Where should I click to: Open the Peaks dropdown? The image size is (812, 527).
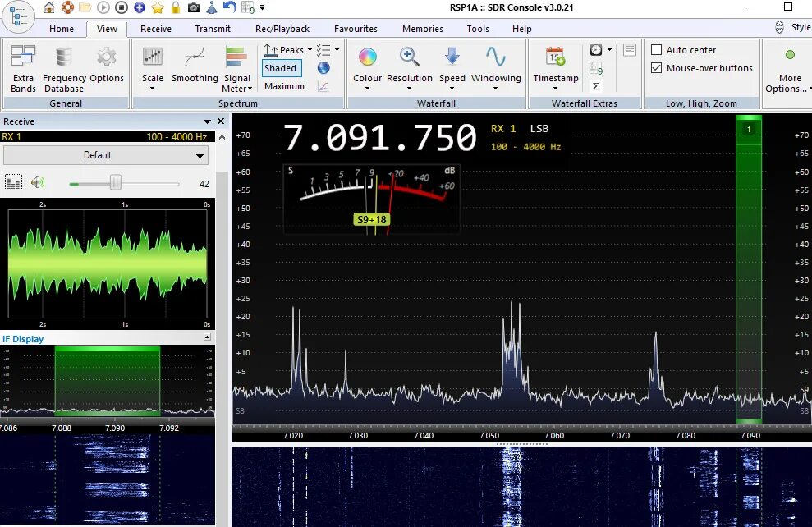[x=288, y=50]
